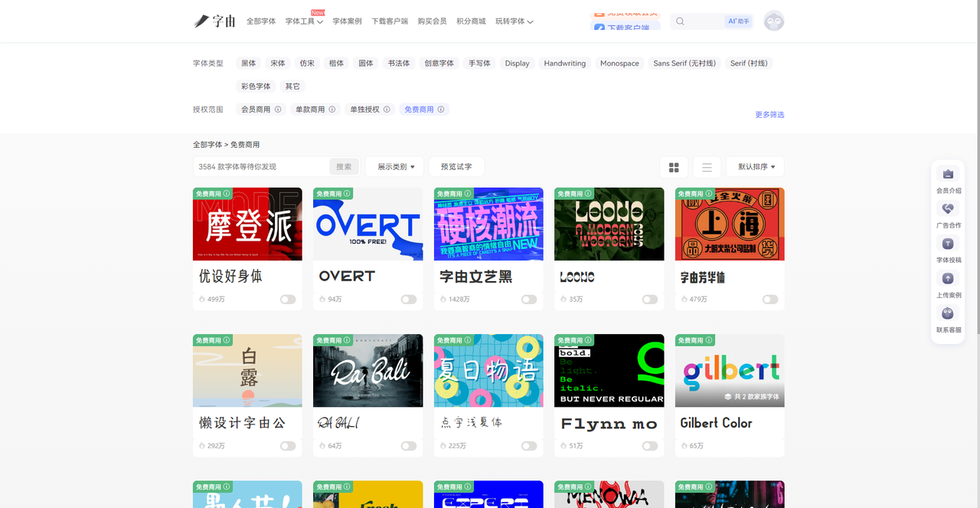The image size is (980, 508).
Task: Open the 默认排序 sort dropdown
Action: coord(755,167)
